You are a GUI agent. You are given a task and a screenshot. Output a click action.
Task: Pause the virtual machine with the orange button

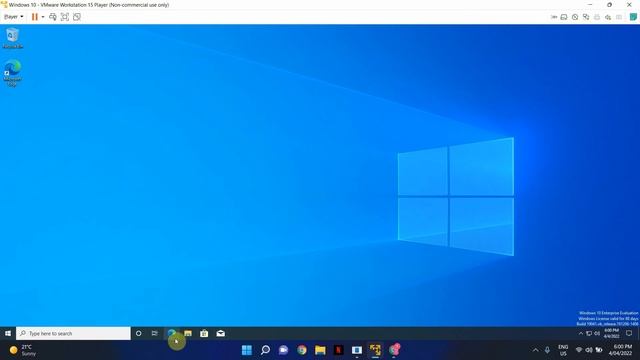coord(35,17)
